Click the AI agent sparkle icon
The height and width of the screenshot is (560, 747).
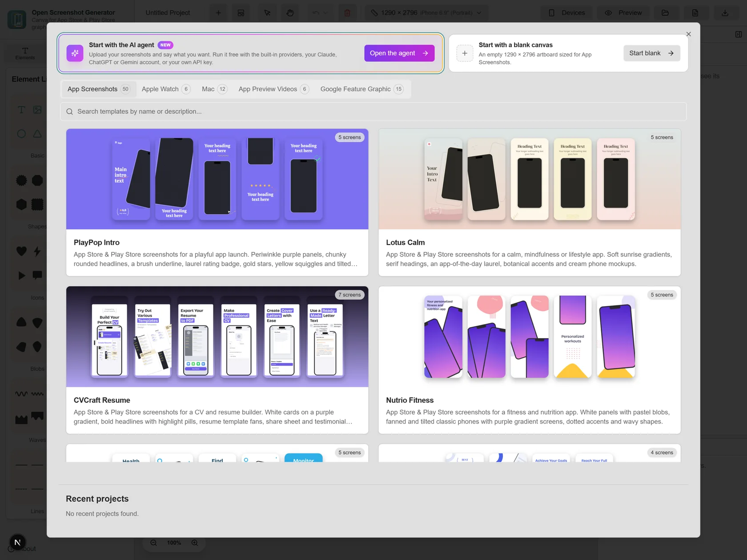(75, 53)
